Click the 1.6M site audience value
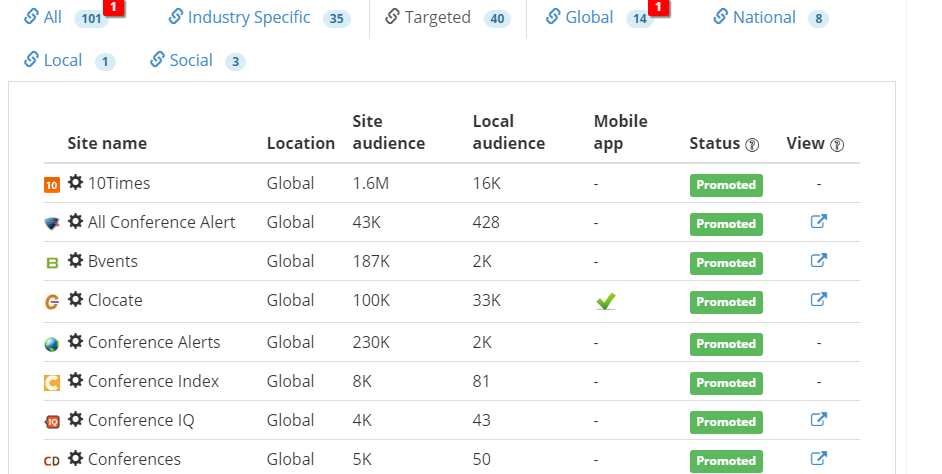Screen dimensions: 942x474 [x=371, y=183]
